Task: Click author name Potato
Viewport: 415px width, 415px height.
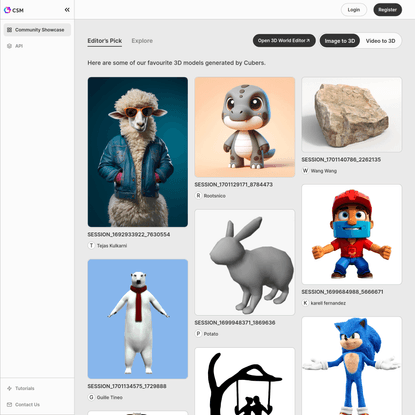Action: click(211, 334)
